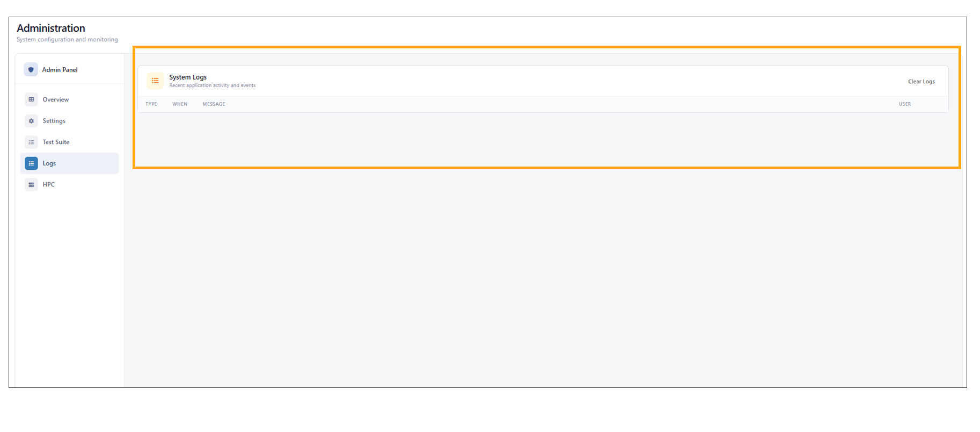Click the System Logs title text

[x=188, y=77]
